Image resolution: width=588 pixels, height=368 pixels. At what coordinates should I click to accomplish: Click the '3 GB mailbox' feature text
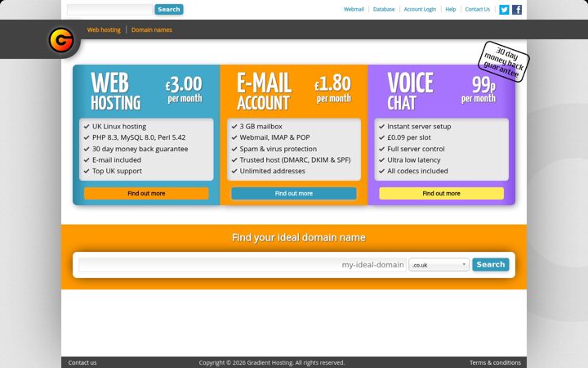[261, 127]
